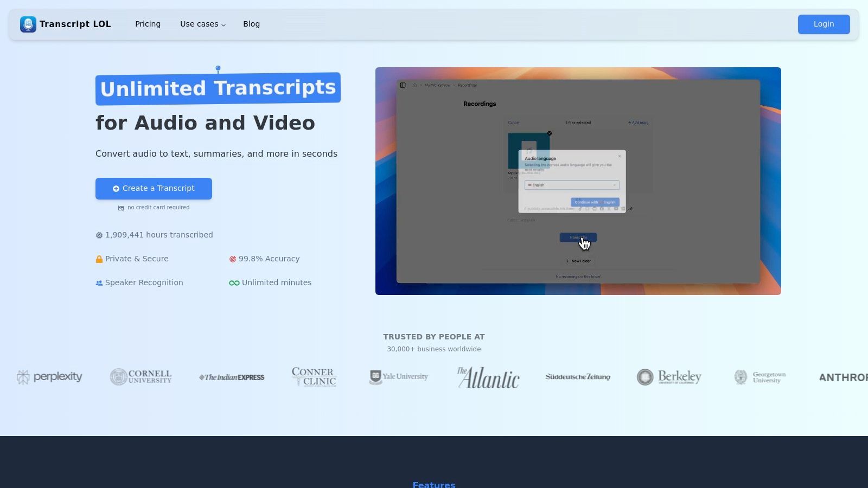Image resolution: width=868 pixels, height=488 pixels.
Task: Click the Berkeley university logo
Action: [x=669, y=377]
